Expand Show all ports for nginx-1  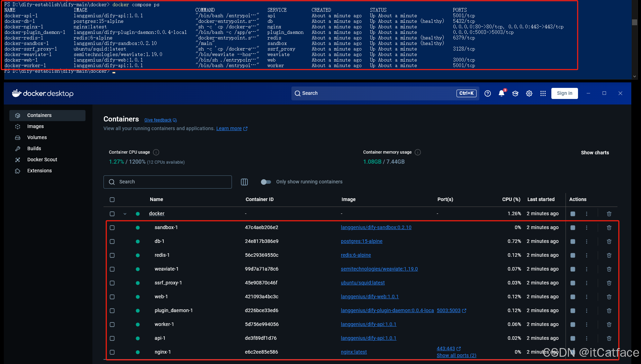pos(456,355)
